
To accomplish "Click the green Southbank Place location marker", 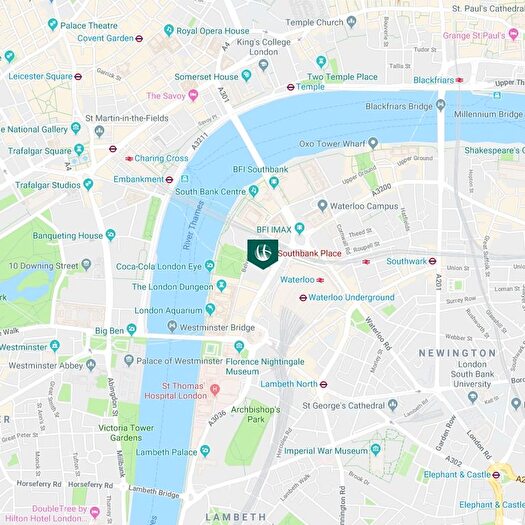I will click(x=263, y=254).
